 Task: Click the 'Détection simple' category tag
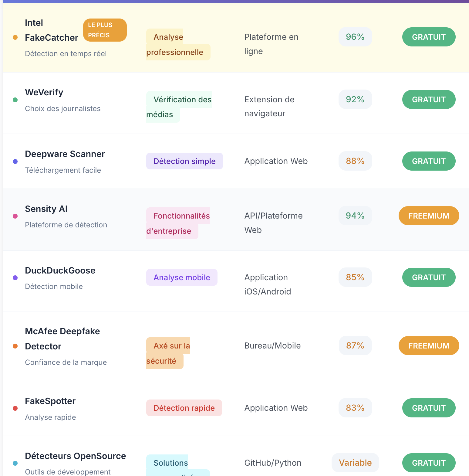tap(184, 161)
